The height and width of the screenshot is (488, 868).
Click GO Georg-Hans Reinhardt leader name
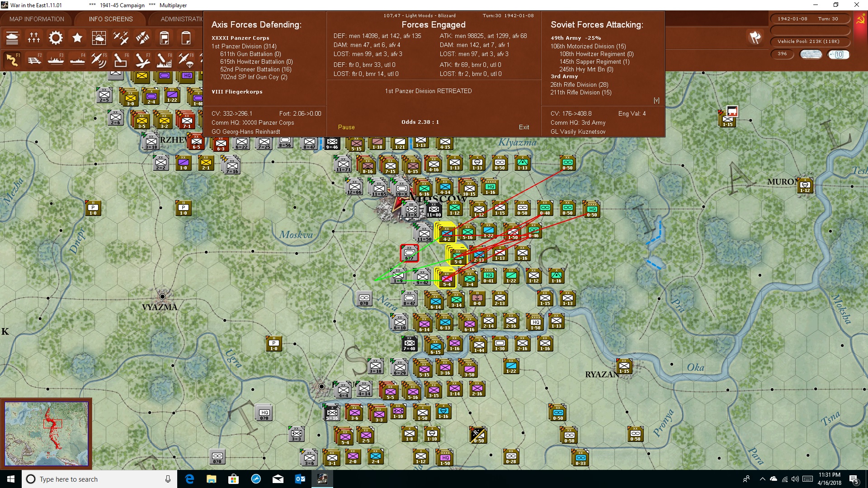click(246, 131)
